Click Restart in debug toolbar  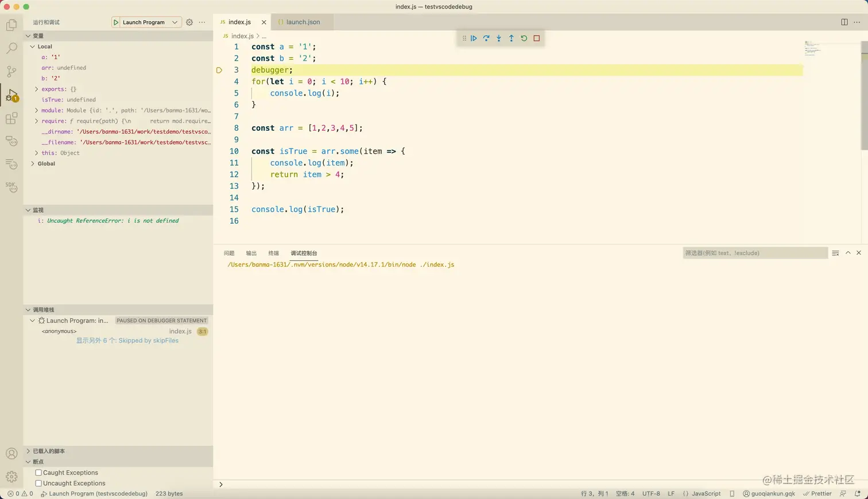[524, 38]
